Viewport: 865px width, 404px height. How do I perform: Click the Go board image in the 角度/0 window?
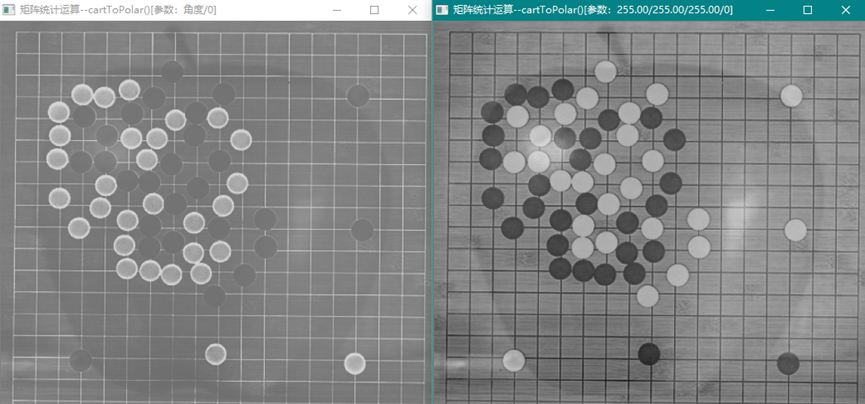coord(216,212)
